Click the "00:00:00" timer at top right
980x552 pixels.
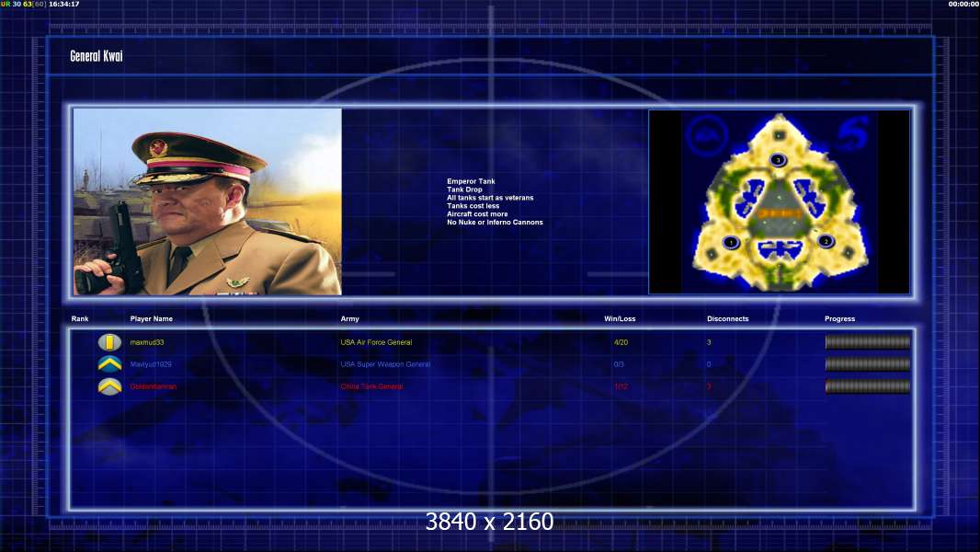[963, 4]
